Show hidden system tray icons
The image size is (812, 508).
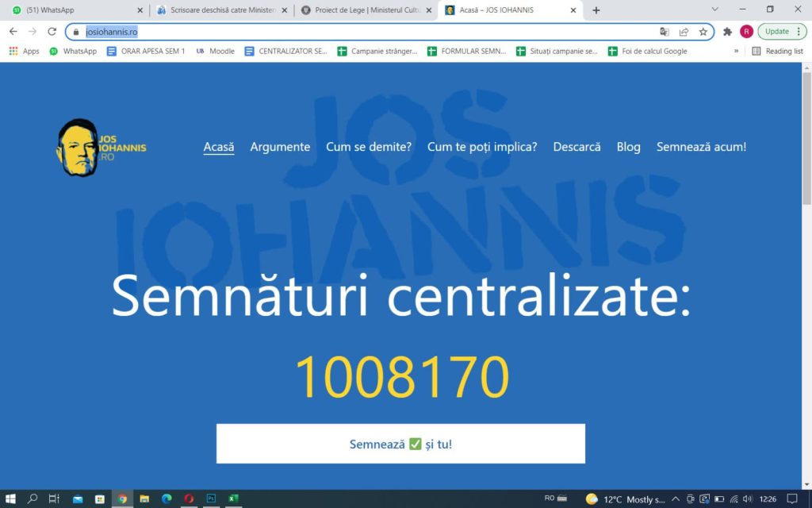[676, 499]
